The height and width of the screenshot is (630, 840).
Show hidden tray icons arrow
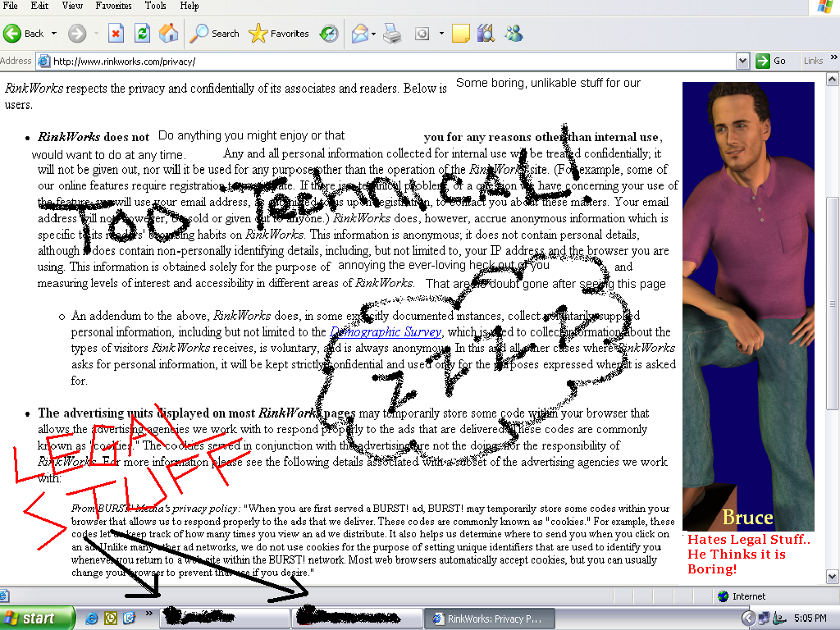pyautogui.click(x=748, y=619)
